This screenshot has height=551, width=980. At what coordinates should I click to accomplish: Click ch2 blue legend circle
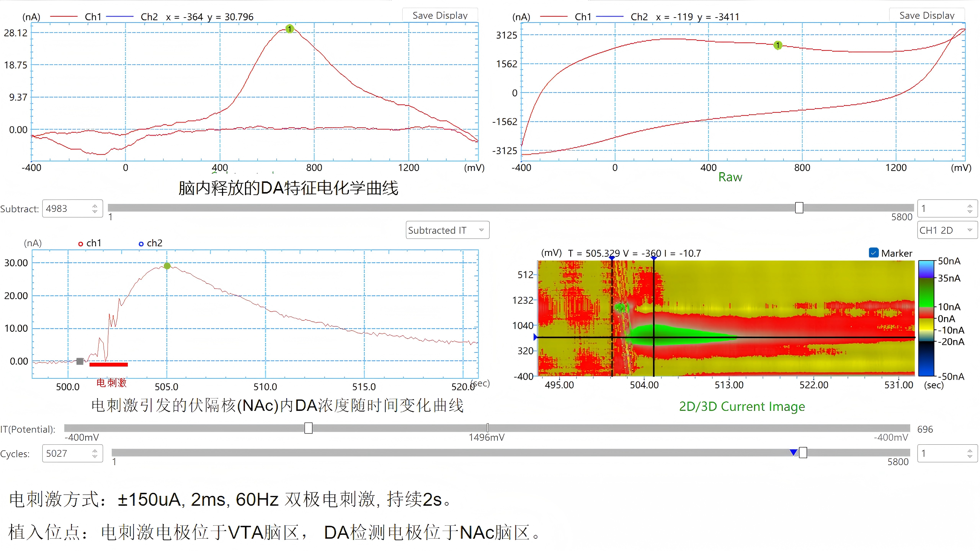(141, 244)
